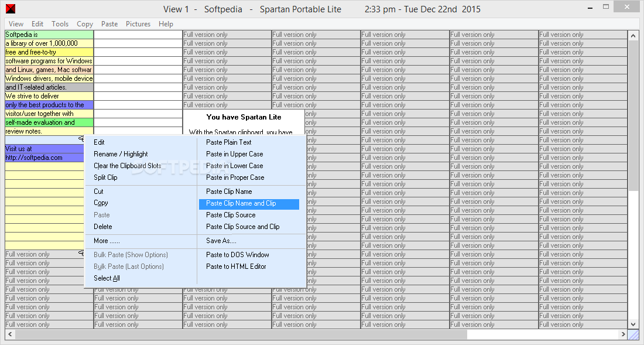This screenshot has width=644, height=345.
Task: Select clip 'and Linux, games, Mac softwar'
Action: tap(49, 70)
